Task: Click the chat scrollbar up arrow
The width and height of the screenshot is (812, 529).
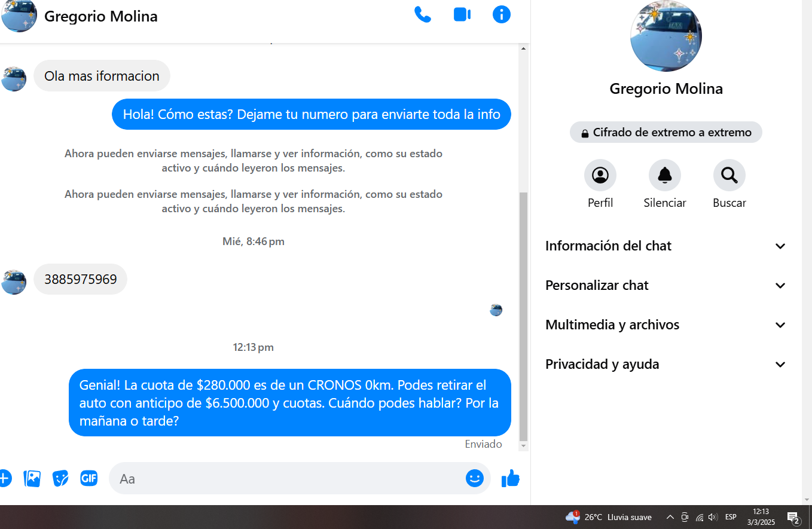Action: pyautogui.click(x=524, y=48)
